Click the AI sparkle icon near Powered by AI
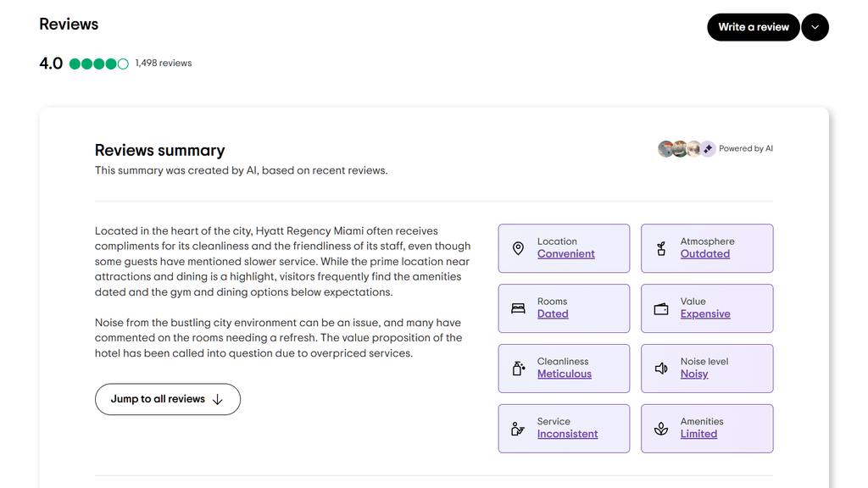This screenshot has height=488, width=868. [708, 148]
